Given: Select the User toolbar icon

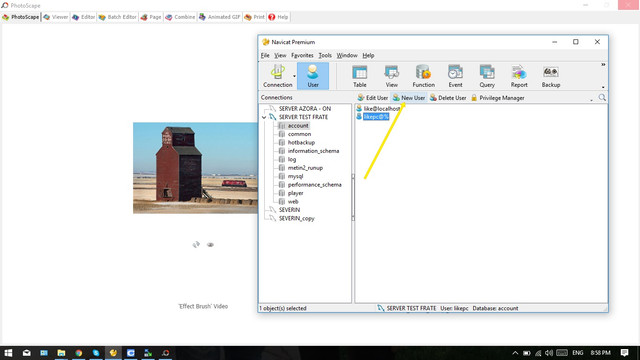Looking at the screenshot, I should coord(313,76).
